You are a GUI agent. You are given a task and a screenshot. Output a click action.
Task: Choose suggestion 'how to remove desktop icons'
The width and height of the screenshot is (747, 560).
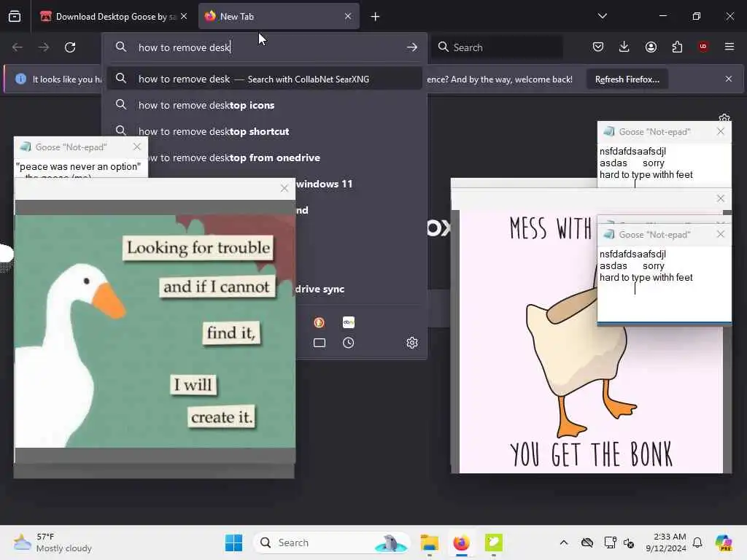(x=264, y=105)
